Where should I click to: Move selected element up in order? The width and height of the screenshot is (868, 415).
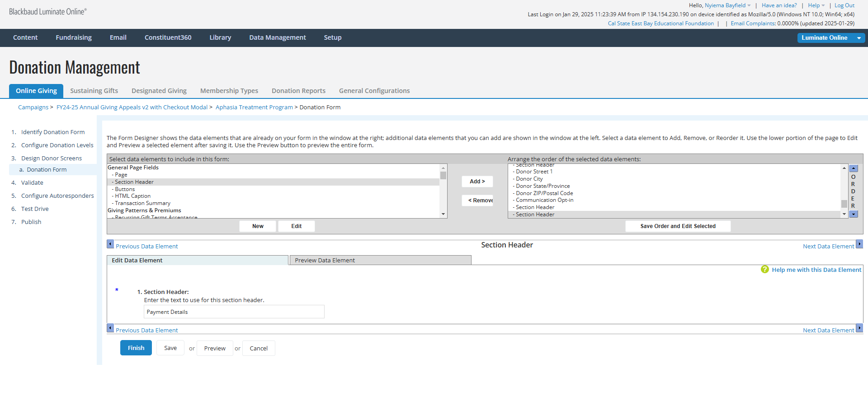(x=854, y=168)
